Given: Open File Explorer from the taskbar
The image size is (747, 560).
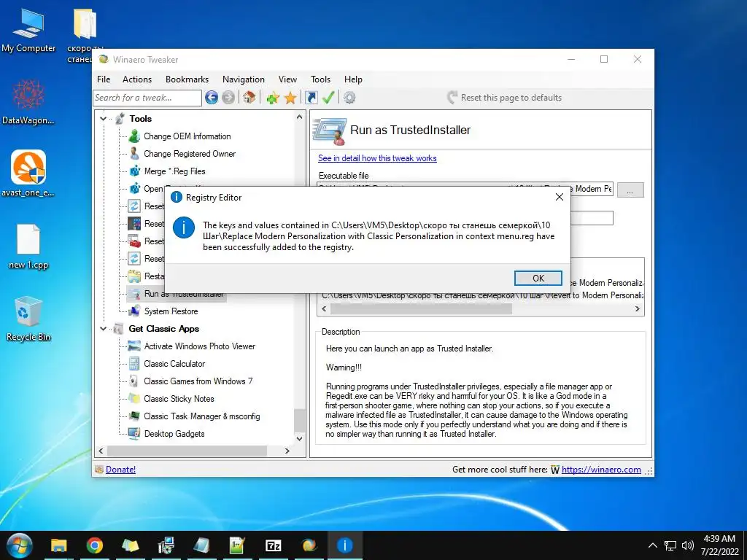Looking at the screenshot, I should coord(59,545).
